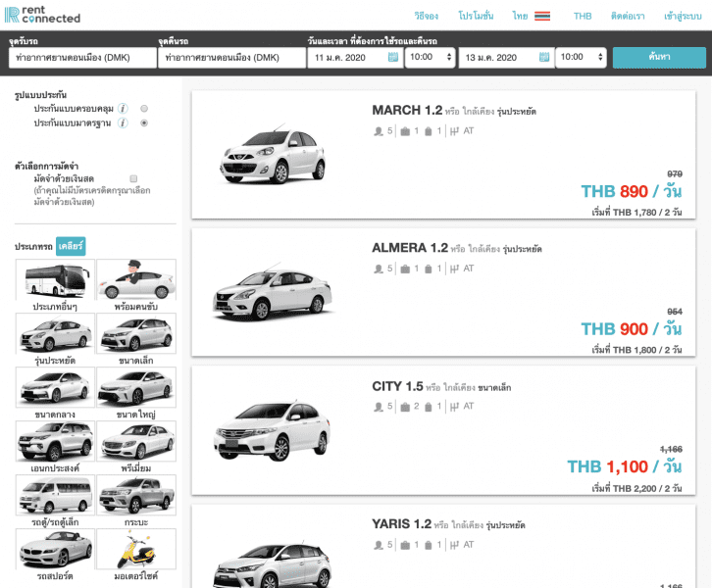
Task: Click the small bag icon on CITY 1.5
Action: 428,407
